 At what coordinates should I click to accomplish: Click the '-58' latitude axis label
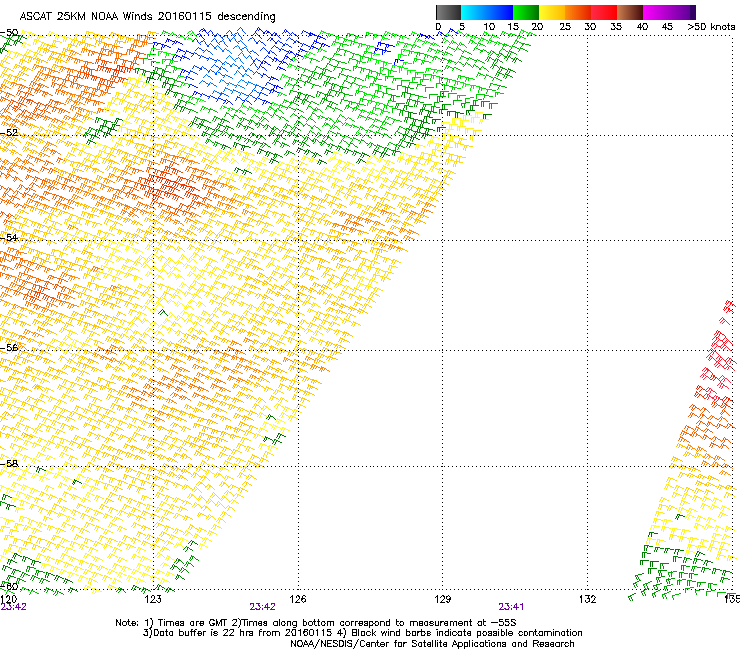[9, 463]
